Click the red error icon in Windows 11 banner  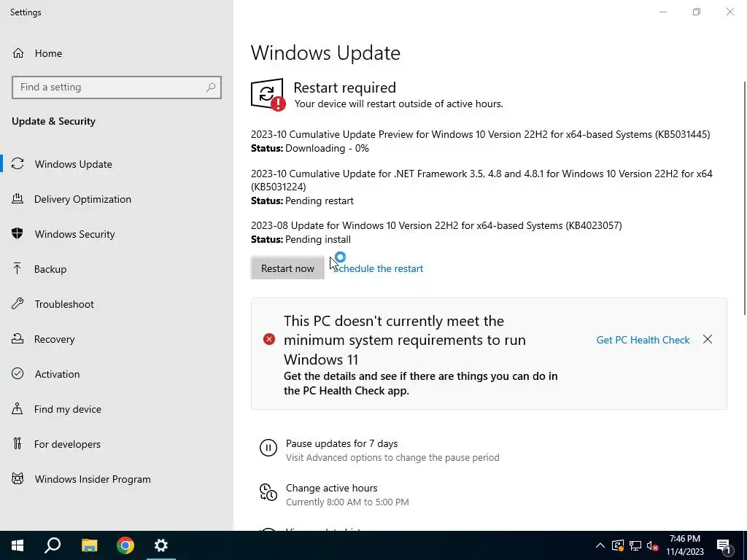(269, 339)
